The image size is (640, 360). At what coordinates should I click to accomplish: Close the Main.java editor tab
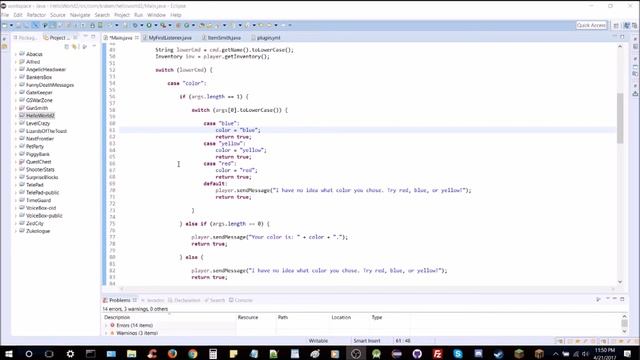[137, 38]
